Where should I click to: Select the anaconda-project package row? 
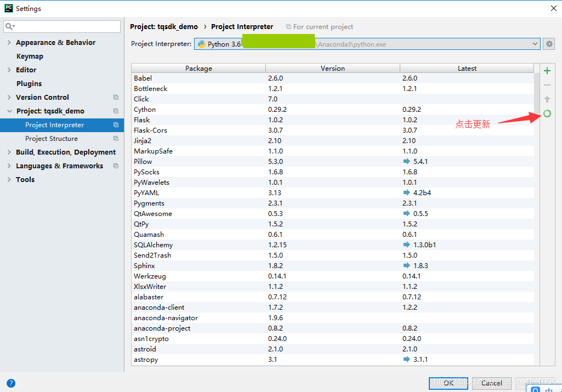pos(333,328)
